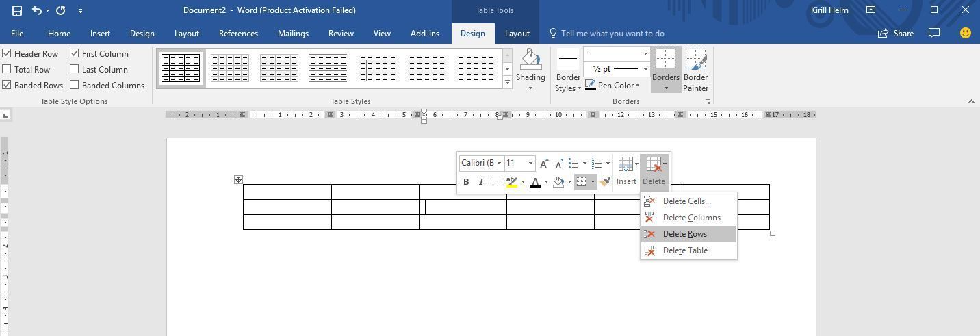
Task: Choose Delete Rows from the menu
Action: 684,234
